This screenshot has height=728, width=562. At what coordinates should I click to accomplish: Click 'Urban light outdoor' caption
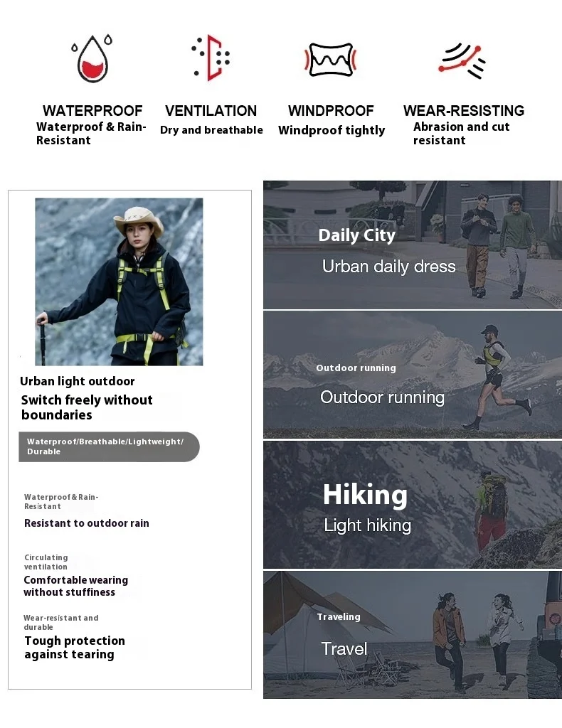[x=77, y=381]
